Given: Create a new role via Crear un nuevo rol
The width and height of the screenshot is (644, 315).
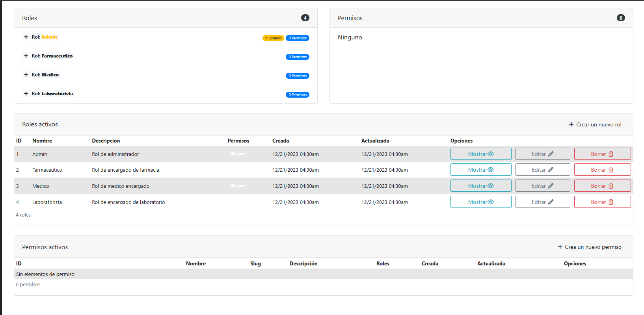Looking at the screenshot, I should point(595,124).
